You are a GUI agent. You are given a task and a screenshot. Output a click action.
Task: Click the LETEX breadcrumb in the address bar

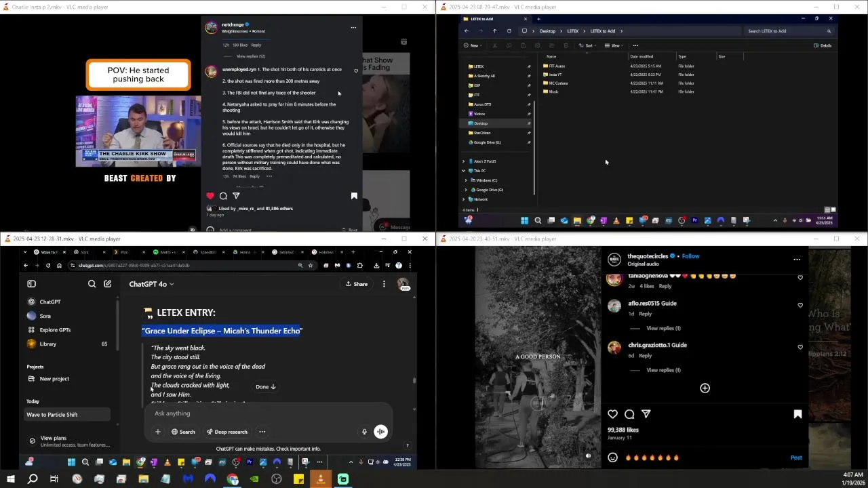573,30
